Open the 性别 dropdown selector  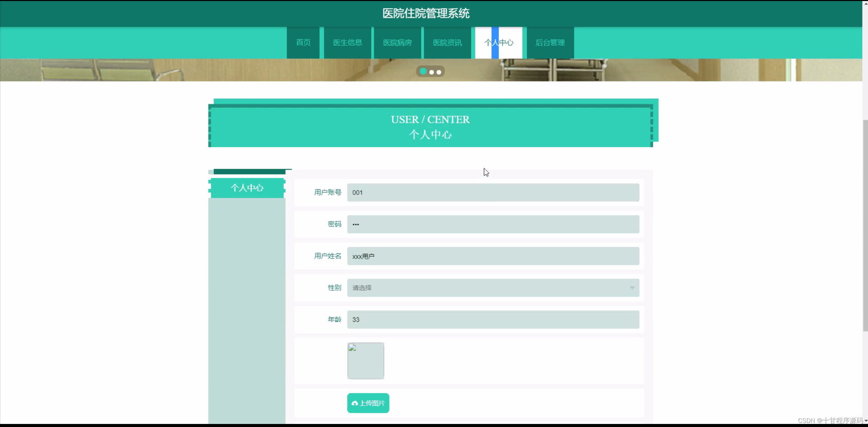(489, 288)
